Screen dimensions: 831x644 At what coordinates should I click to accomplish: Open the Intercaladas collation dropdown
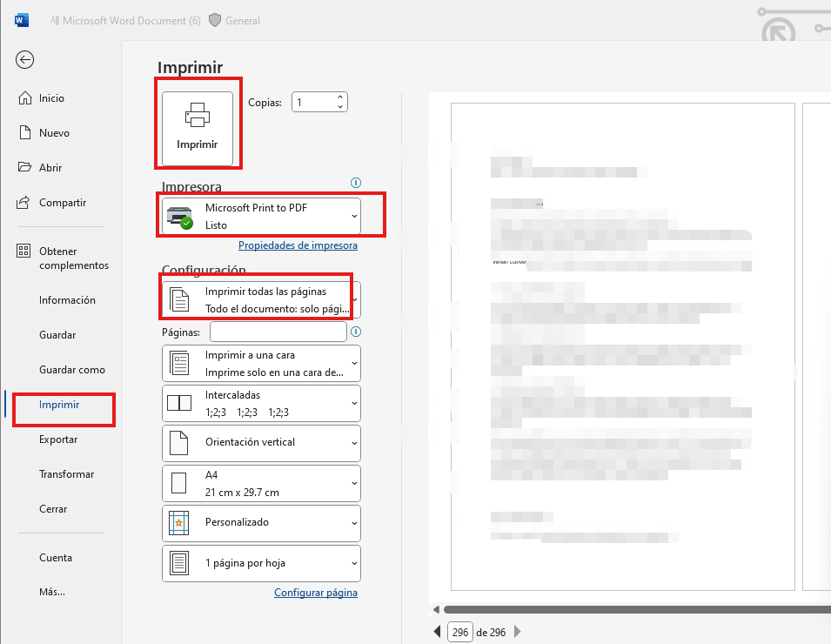click(x=261, y=403)
